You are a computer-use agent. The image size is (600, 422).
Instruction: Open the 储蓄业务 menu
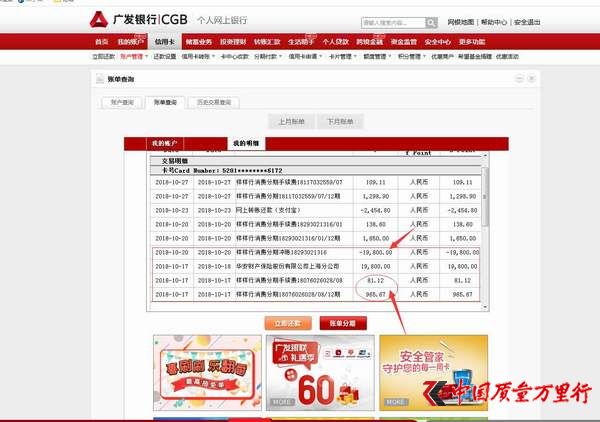[x=199, y=42]
